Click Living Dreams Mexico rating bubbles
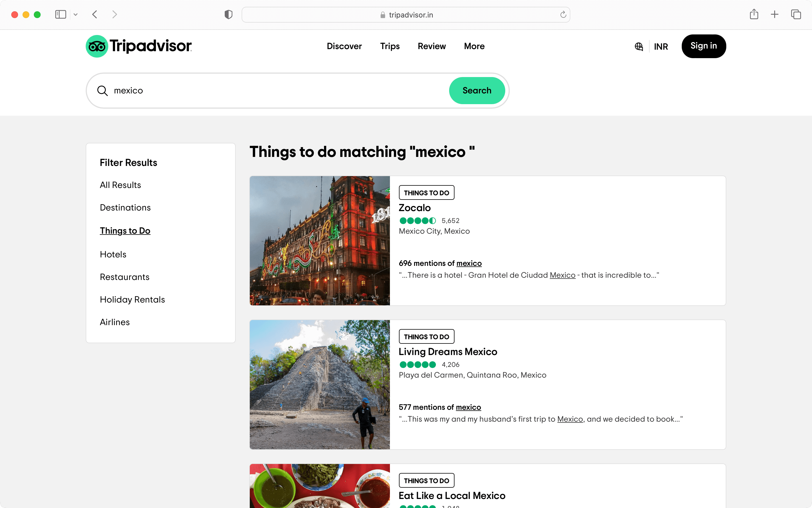 [x=417, y=365]
